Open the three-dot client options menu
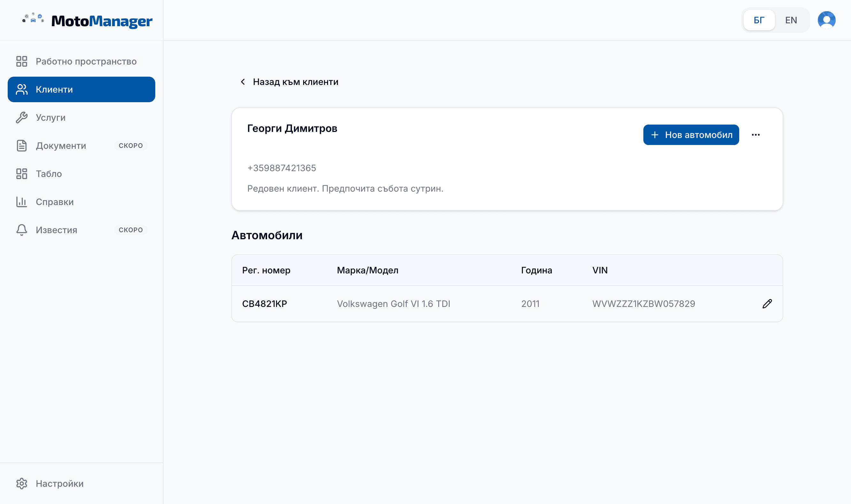This screenshot has height=504, width=851. [755, 135]
